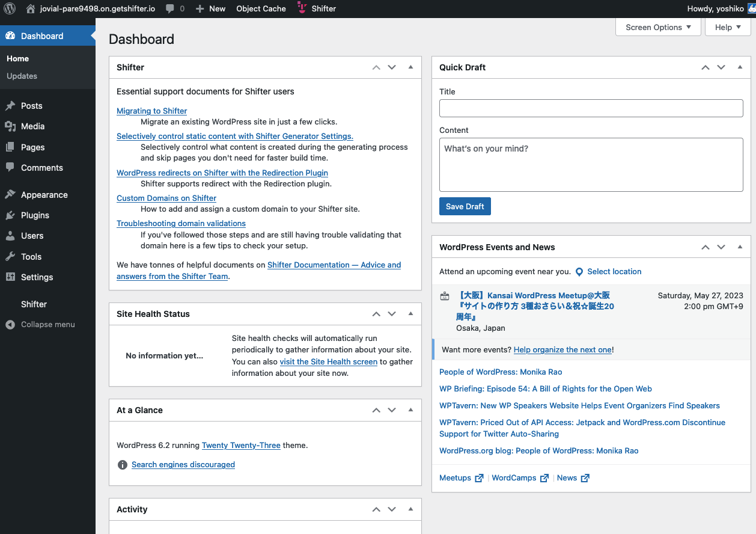The image size is (756, 534).
Task: Open WP Briefing Episode 54 news link
Action: coord(546,389)
